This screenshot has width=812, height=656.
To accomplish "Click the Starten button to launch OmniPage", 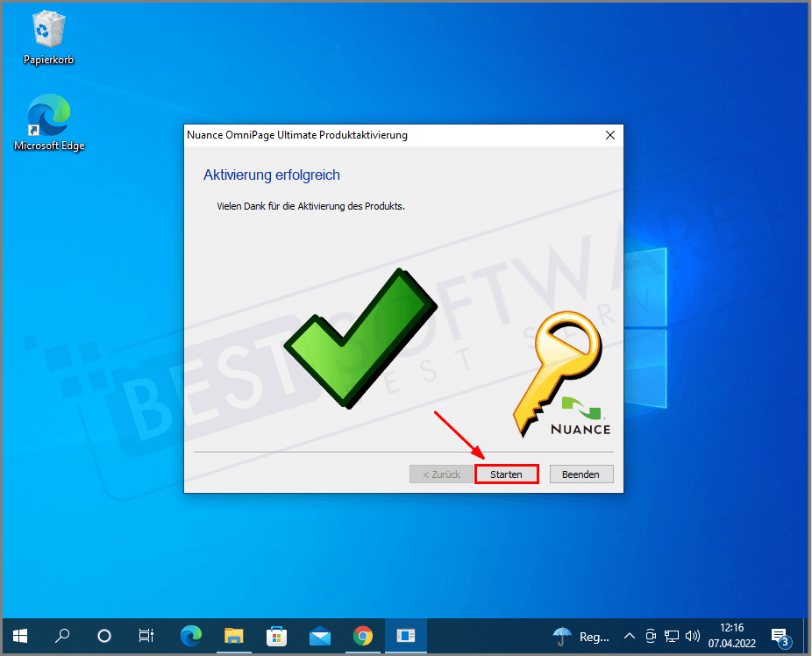I will [x=507, y=474].
